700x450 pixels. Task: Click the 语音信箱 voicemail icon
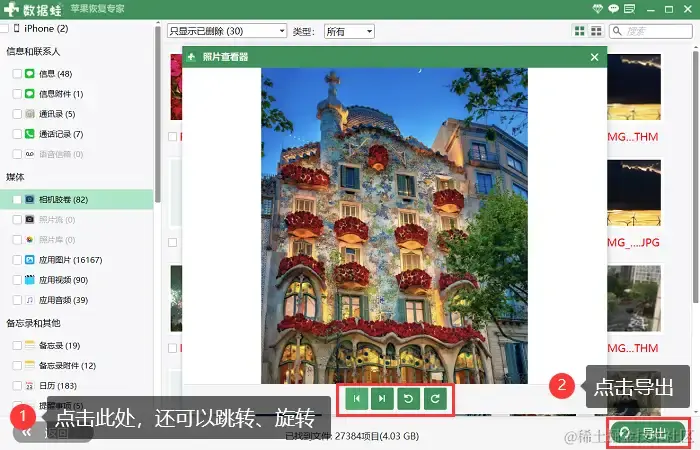click(x=29, y=154)
